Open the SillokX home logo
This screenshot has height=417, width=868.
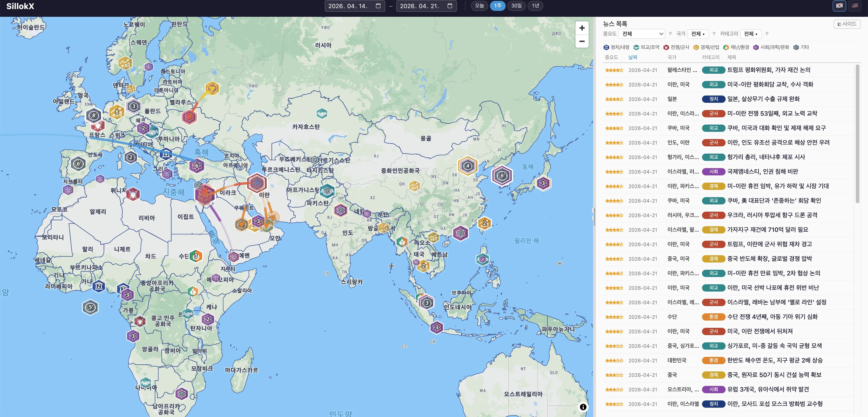20,6
